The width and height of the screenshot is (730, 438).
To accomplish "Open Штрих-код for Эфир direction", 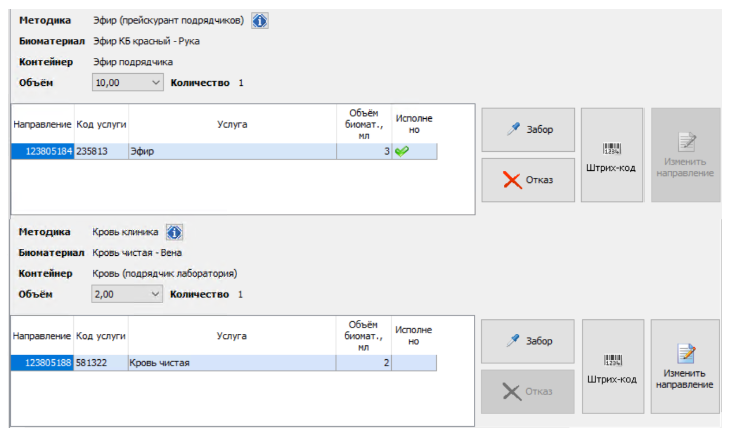I will point(612,155).
